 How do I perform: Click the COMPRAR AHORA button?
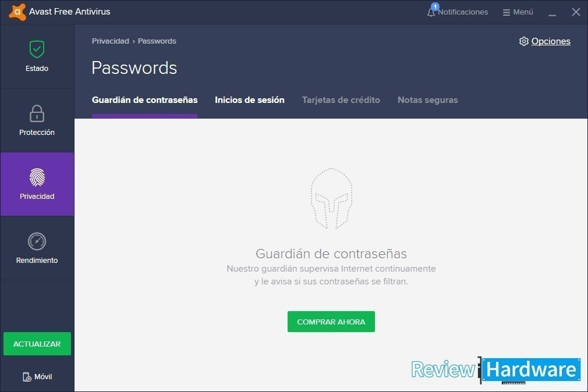pos(331,322)
